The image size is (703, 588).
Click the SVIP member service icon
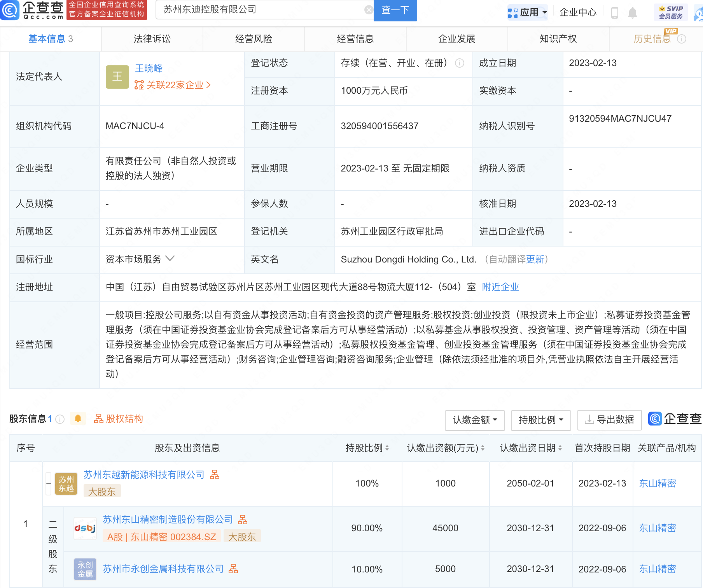671,12
